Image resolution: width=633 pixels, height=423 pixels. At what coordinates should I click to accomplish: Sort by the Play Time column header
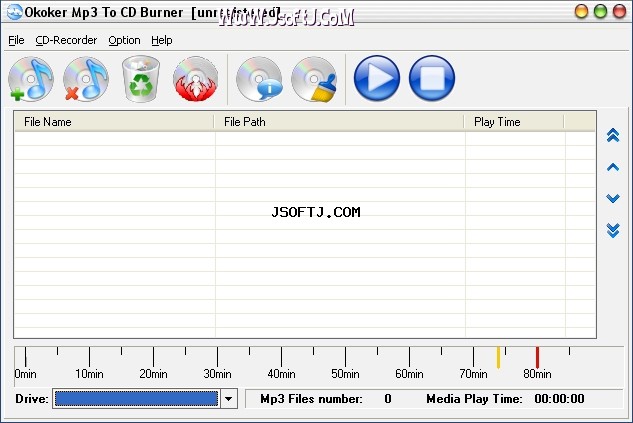pyautogui.click(x=514, y=121)
